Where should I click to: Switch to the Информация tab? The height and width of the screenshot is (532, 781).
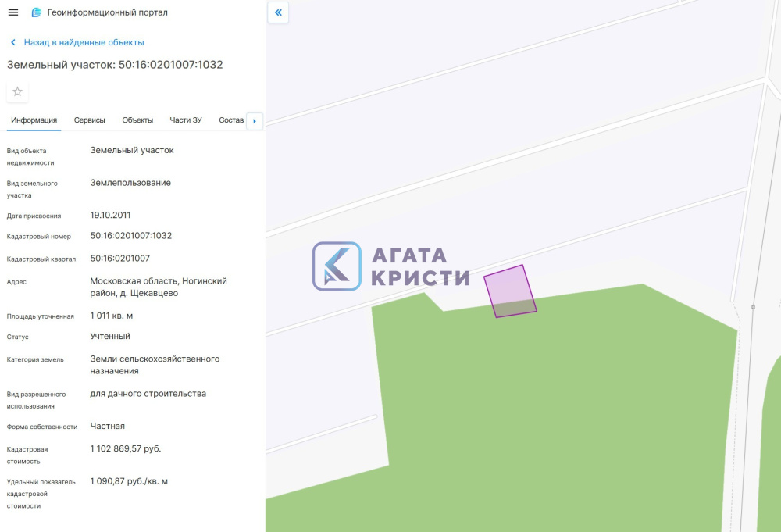34,120
